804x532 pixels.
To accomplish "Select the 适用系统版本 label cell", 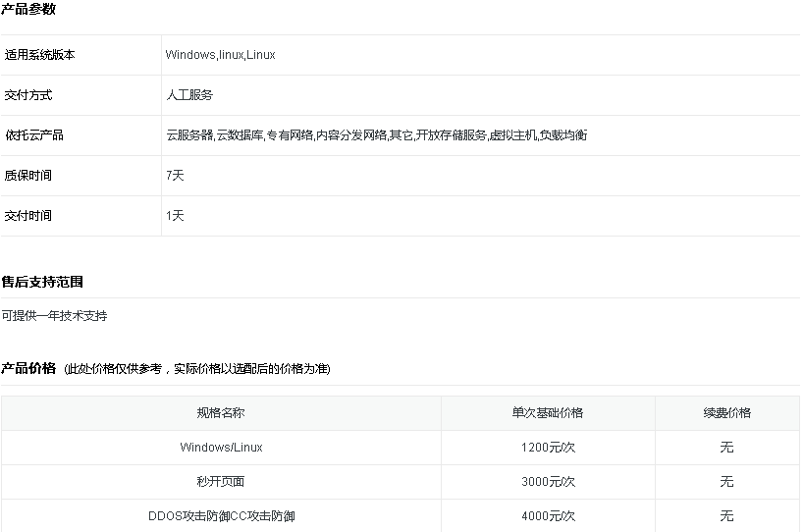I will [40, 55].
